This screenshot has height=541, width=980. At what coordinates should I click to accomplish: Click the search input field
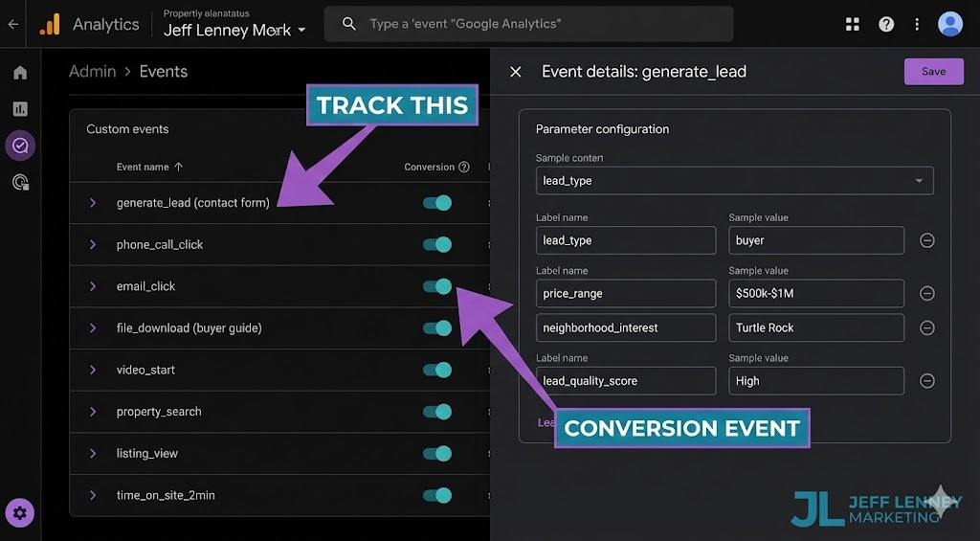pyautogui.click(x=528, y=24)
